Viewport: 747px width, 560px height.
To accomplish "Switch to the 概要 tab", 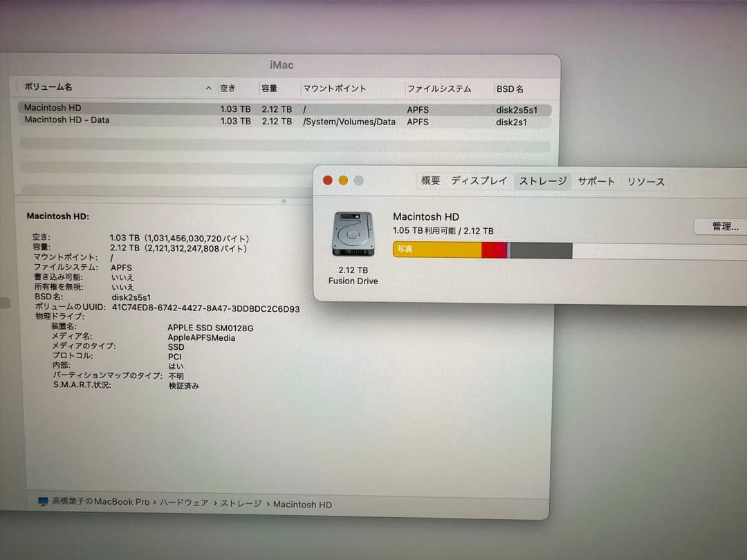I will [x=430, y=180].
